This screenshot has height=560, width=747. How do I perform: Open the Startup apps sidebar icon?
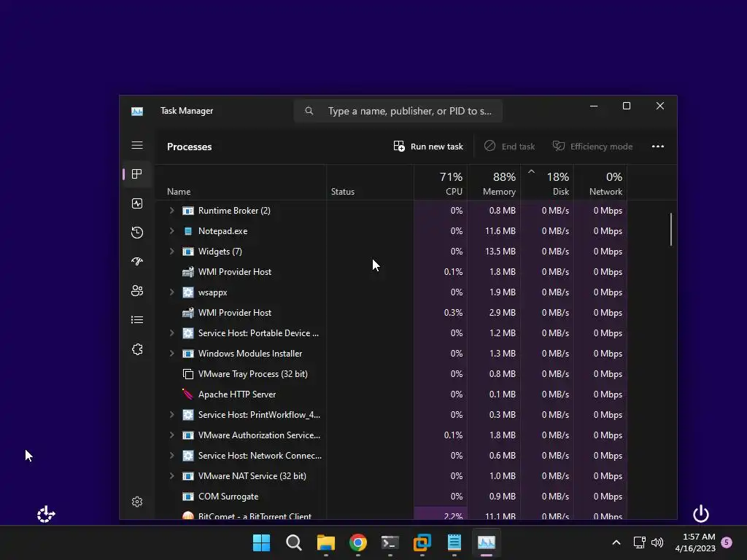pos(137,262)
